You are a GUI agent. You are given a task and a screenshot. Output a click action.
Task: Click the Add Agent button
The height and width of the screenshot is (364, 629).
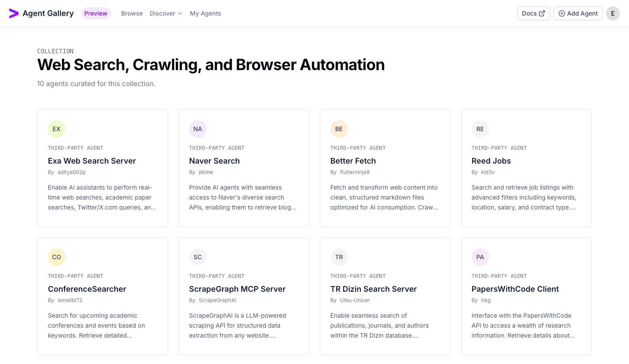coord(578,13)
